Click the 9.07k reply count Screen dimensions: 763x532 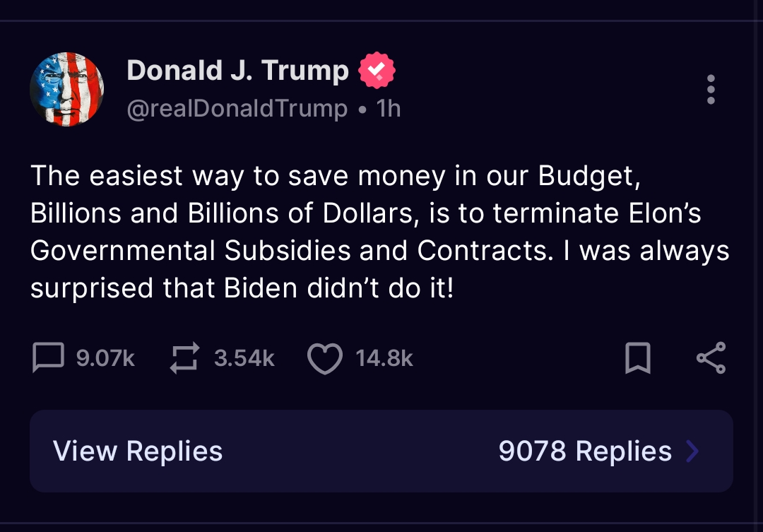[105, 357]
